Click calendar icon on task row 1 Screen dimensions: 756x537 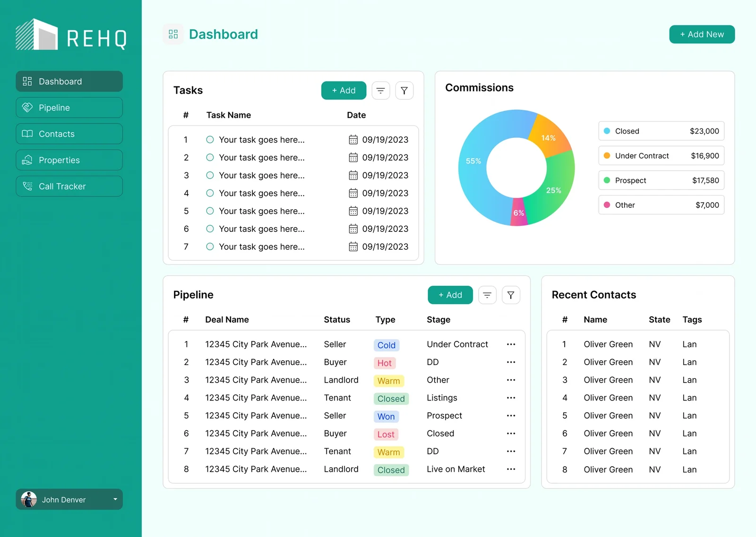353,139
